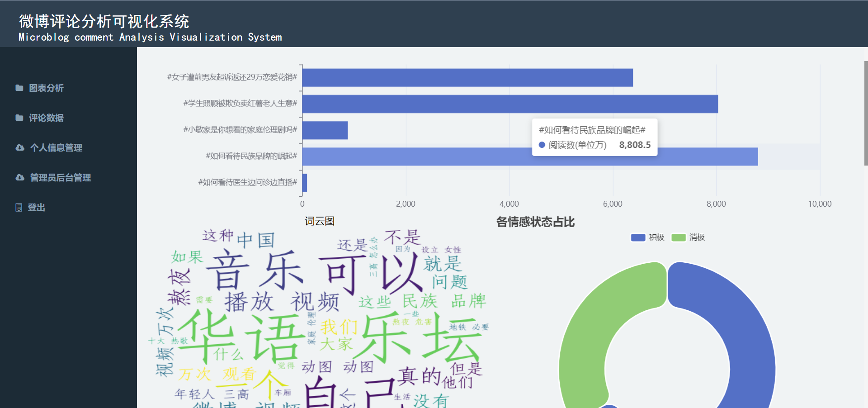Screen dimensions: 868x408
Task: Click the word 如果 in word cloud
Action: [x=187, y=257]
